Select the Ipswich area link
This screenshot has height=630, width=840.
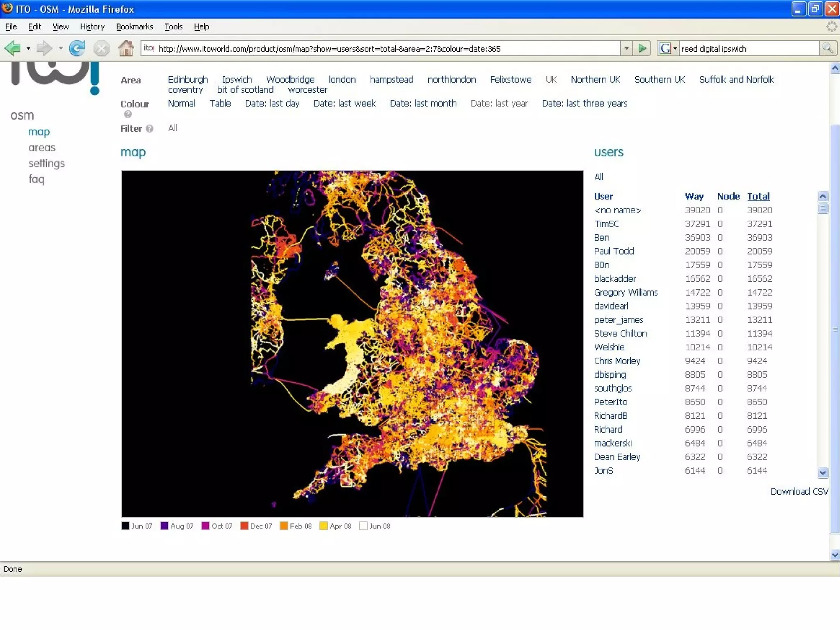pos(237,80)
